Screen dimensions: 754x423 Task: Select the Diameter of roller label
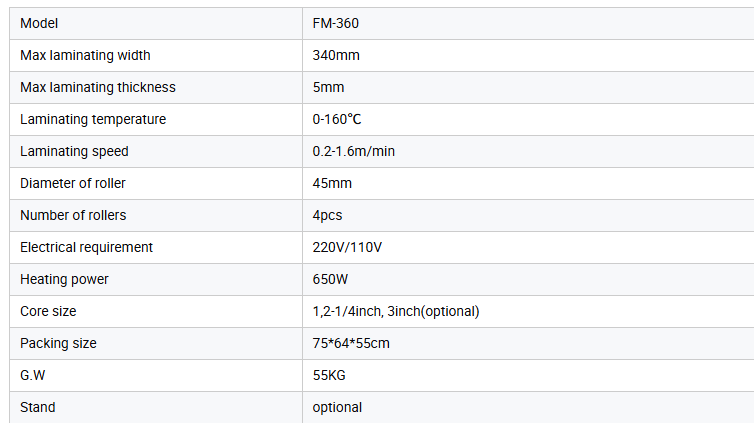point(73,183)
